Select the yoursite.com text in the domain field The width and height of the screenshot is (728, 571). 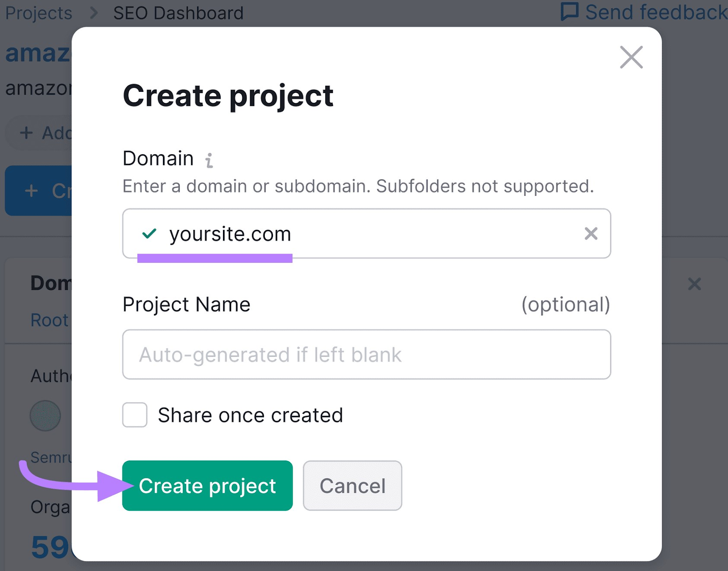[x=230, y=234]
